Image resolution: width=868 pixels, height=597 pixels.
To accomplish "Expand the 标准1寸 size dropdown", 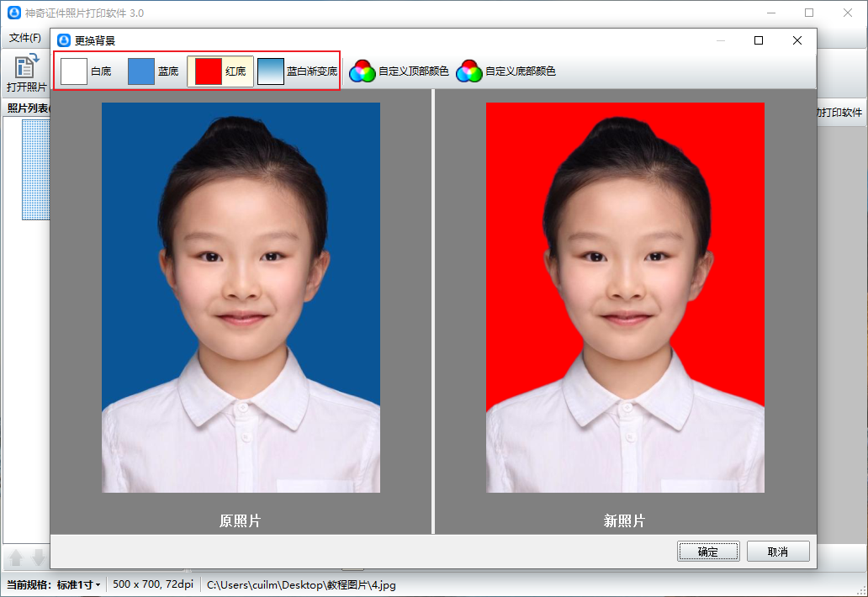I will (79, 584).
